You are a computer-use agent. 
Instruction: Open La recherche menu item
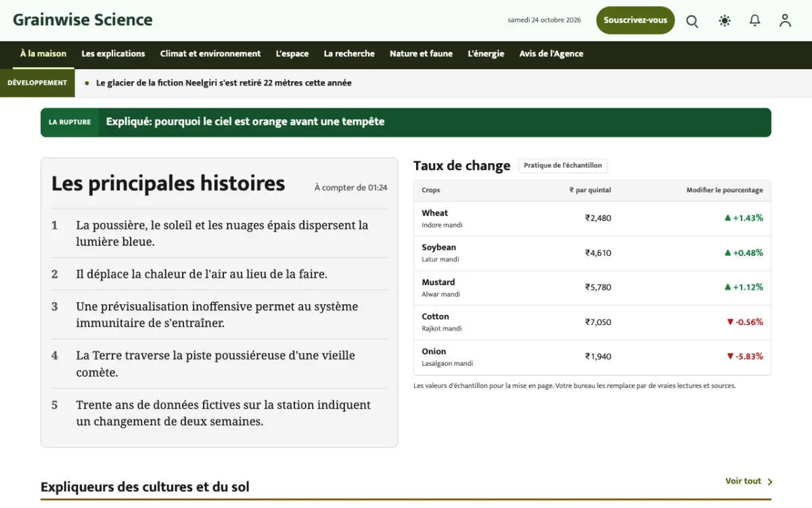tap(349, 54)
